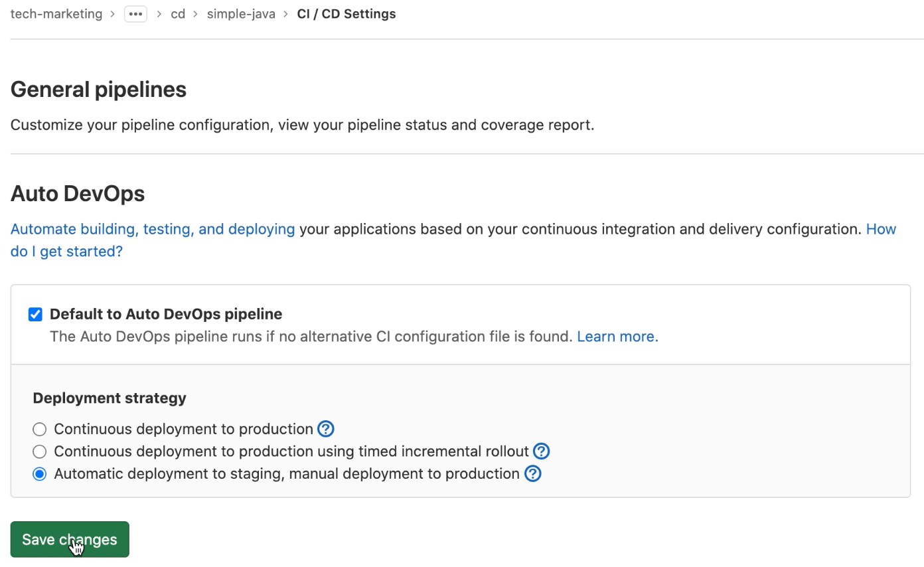
Task: Follow the 'How do I get started?' link
Action: point(66,252)
